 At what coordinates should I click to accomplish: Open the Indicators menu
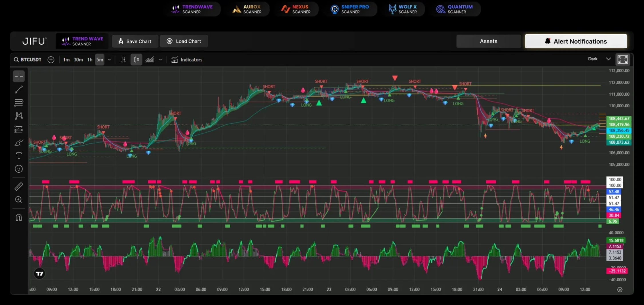(187, 60)
